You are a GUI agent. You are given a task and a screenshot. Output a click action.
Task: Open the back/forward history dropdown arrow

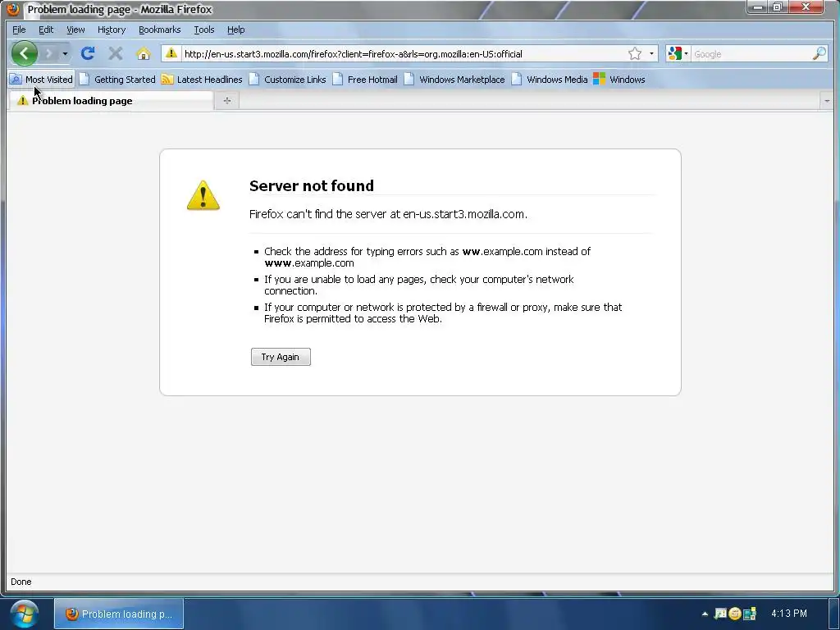point(65,53)
